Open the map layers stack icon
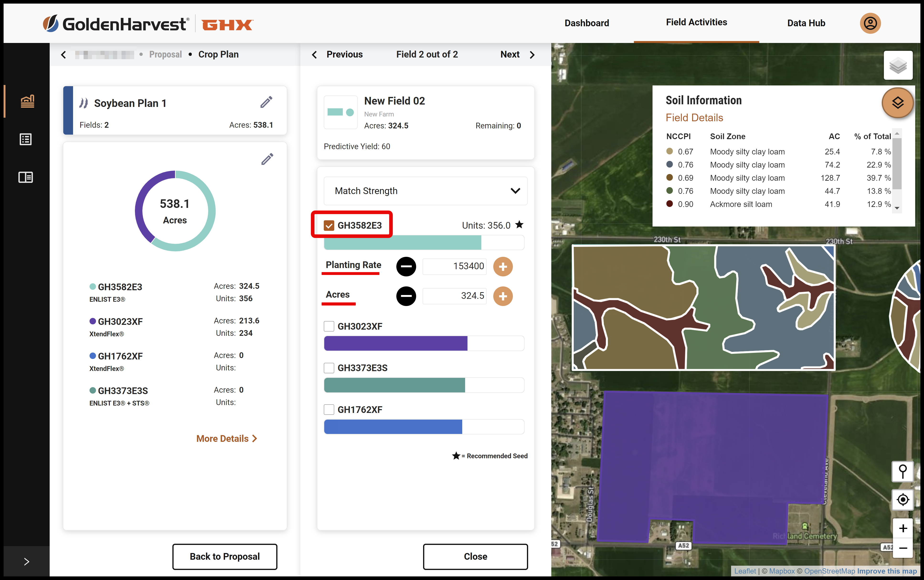Screen dimensions: 924x580 (x=898, y=65)
